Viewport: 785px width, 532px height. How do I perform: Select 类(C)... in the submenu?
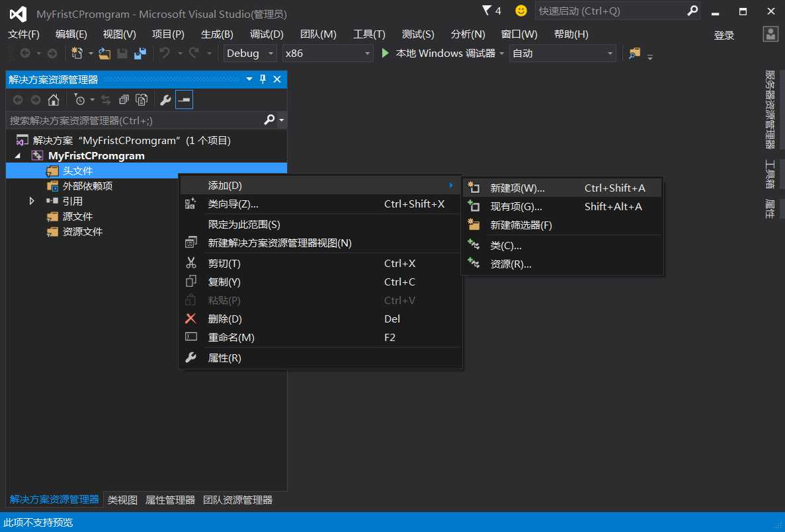(562, 246)
